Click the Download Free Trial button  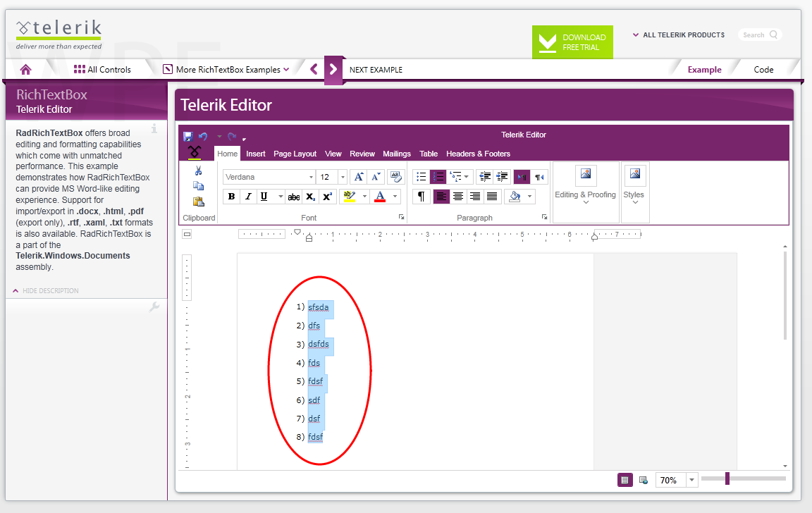(572, 42)
